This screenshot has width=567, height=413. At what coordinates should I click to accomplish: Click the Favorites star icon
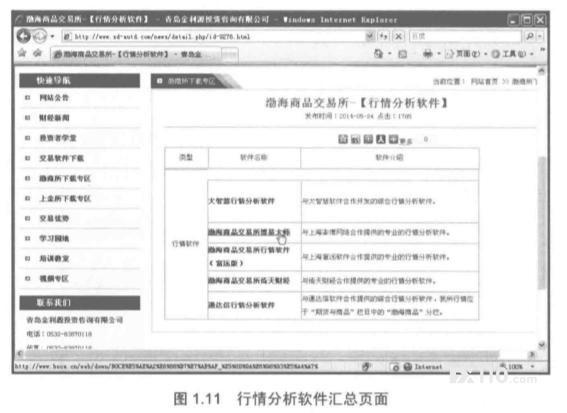[x=22, y=54]
